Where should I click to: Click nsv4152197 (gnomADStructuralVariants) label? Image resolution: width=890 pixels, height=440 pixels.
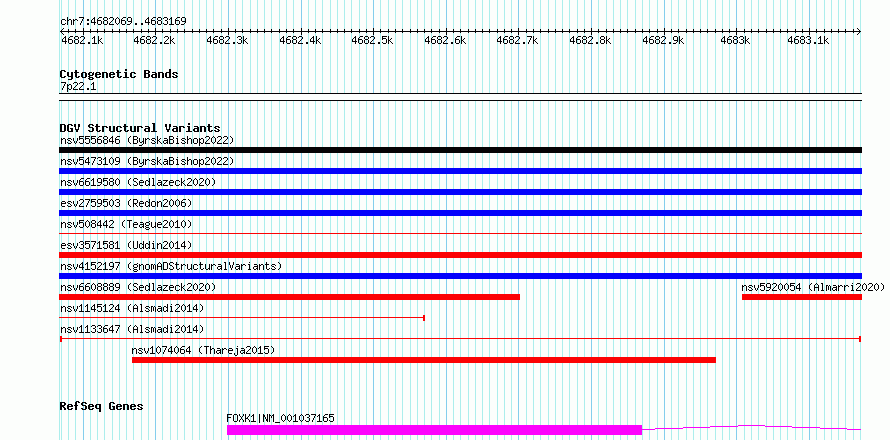[x=171, y=266]
